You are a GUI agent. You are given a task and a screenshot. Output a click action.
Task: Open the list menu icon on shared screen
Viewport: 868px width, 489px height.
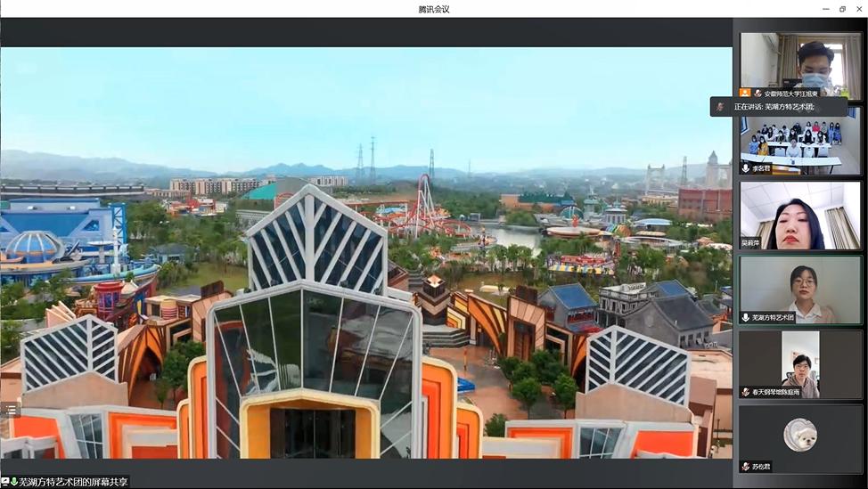[11, 410]
